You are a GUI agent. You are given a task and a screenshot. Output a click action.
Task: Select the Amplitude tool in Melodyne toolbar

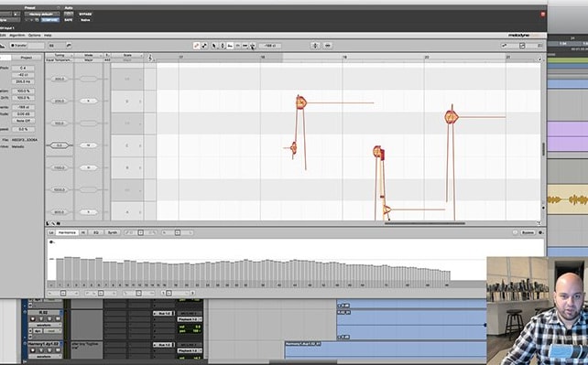(x=238, y=46)
